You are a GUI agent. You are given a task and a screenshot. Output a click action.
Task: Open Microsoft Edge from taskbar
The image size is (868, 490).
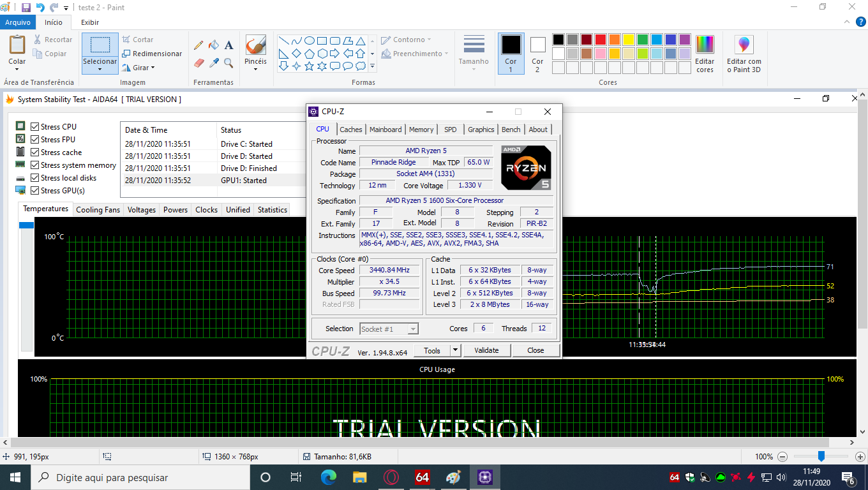328,477
